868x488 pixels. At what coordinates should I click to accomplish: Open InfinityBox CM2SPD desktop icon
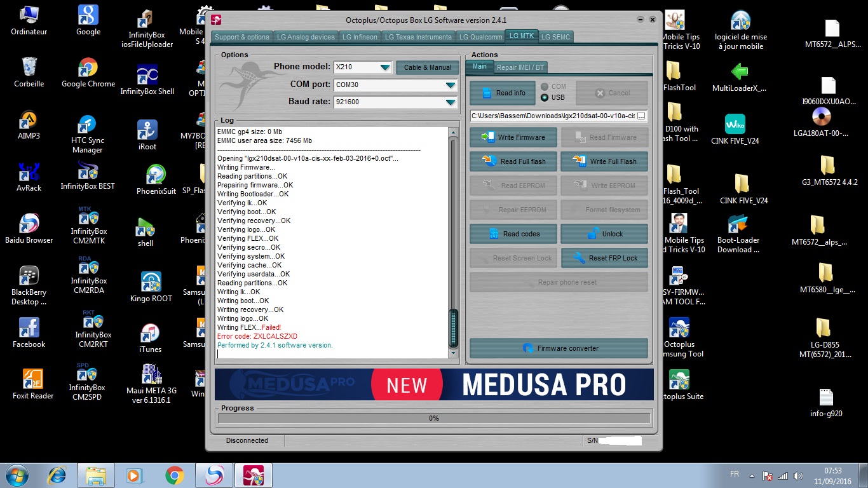(x=88, y=382)
